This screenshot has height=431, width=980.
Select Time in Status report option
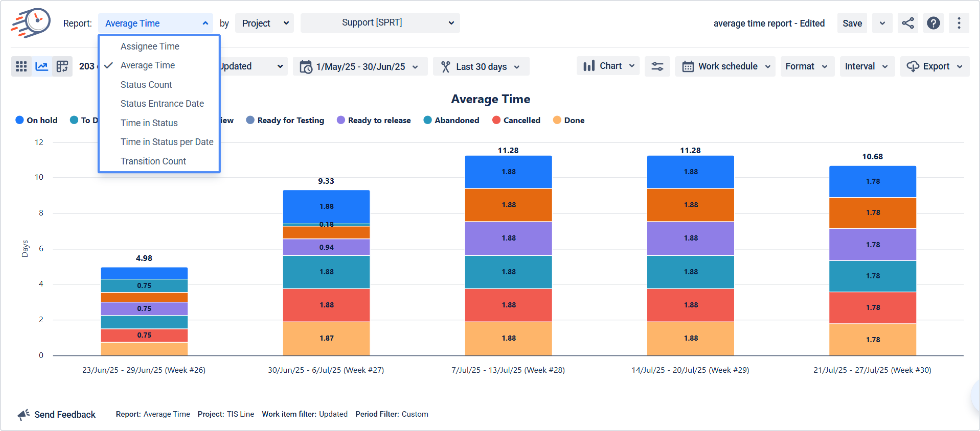point(149,123)
